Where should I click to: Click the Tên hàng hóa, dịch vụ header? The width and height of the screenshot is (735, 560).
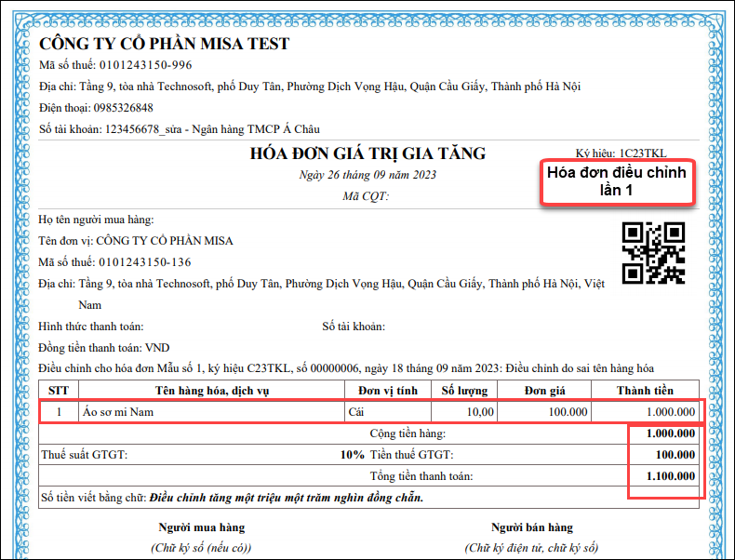(212, 391)
